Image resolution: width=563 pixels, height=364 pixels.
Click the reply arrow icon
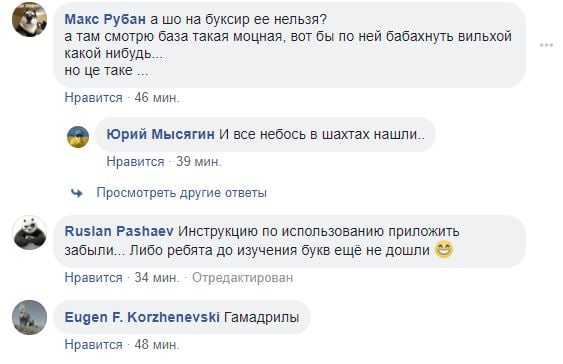[x=77, y=193]
